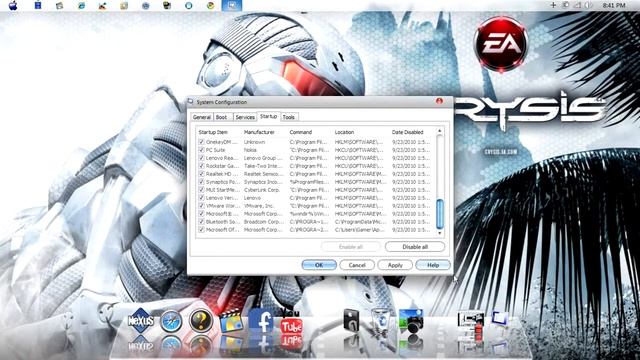Screen dimensions: 640x360
Task: Click the list scrollbar up arrow
Action: 440,131
